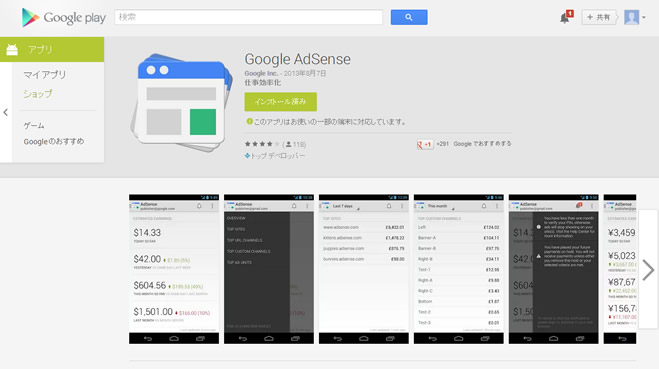Viewport: 659px width, 369px height.
Task: Click the Google Play logo
Action: 64,18
